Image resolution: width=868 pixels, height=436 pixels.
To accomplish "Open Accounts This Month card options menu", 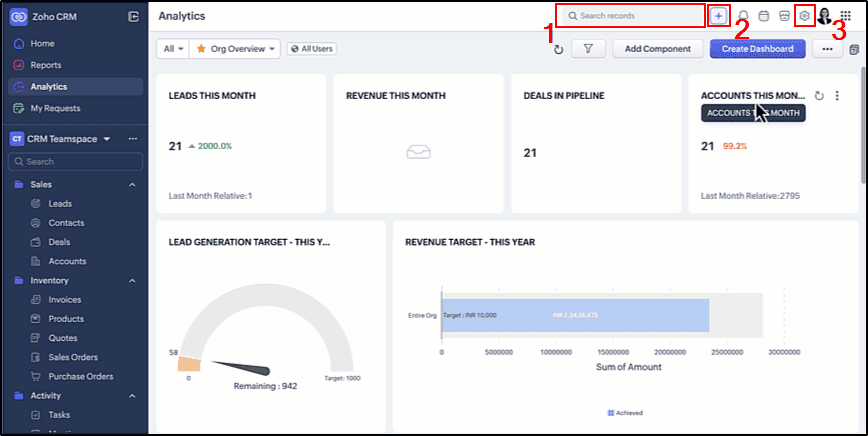I will click(838, 96).
